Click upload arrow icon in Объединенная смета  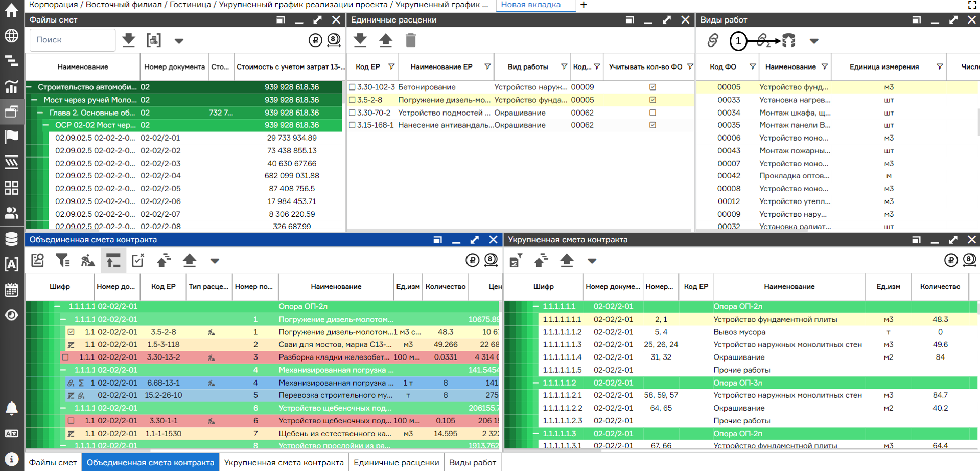click(x=190, y=260)
